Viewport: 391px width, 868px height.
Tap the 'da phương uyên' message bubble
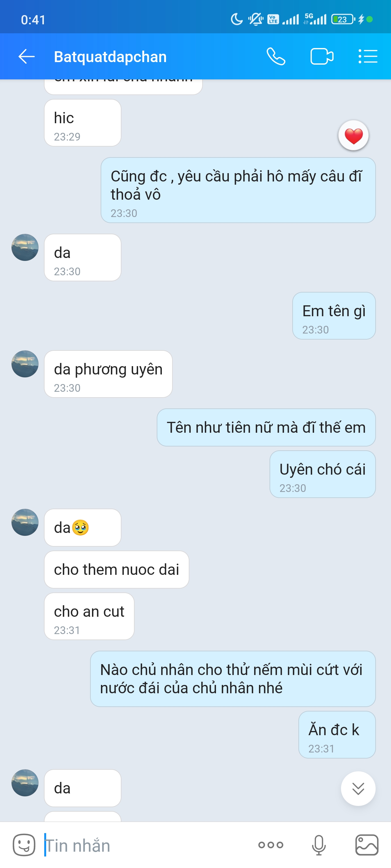click(x=108, y=374)
